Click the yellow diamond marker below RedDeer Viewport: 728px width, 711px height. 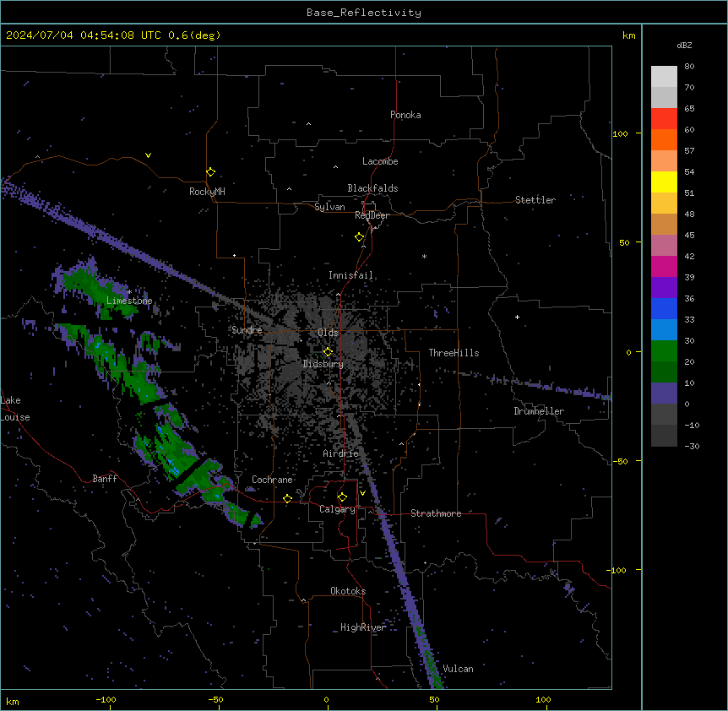[360, 237]
